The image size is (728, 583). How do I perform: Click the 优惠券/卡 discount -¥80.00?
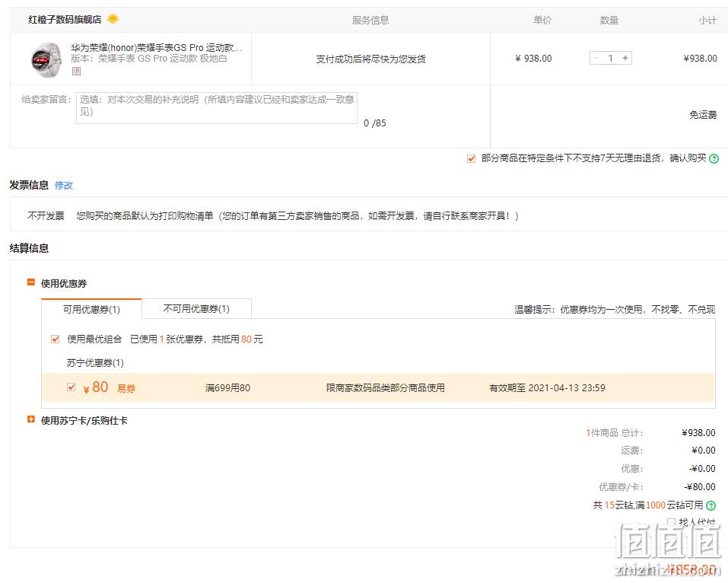pyautogui.click(x=700, y=487)
